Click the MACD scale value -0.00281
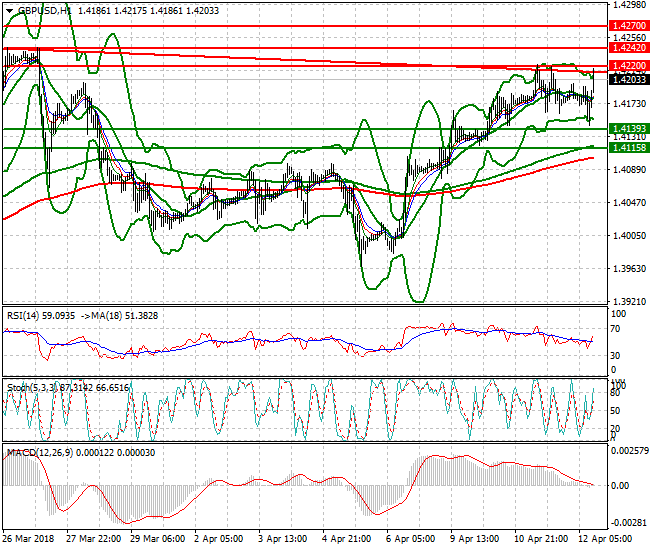Viewport: 650px width, 550px height. [x=629, y=522]
